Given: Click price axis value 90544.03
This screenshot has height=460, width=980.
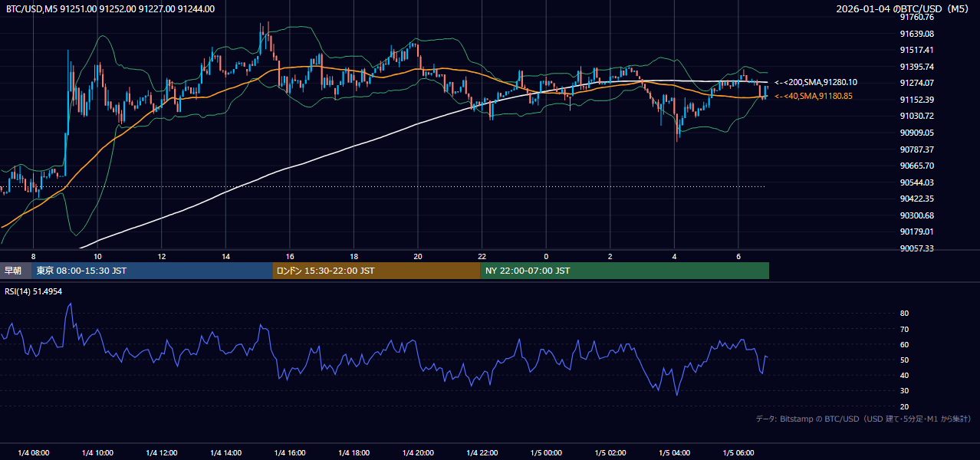Looking at the screenshot, I should 916,182.
